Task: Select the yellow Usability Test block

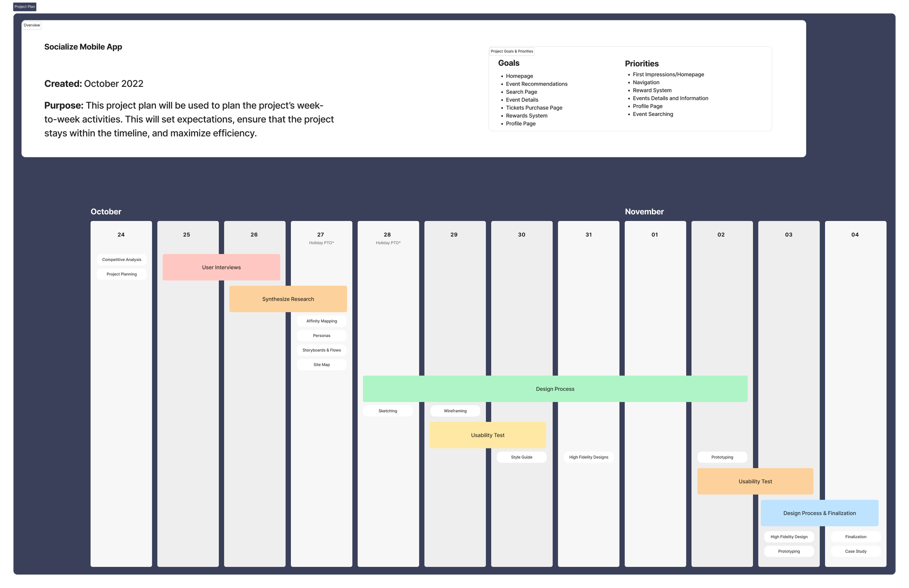Action: (487, 435)
